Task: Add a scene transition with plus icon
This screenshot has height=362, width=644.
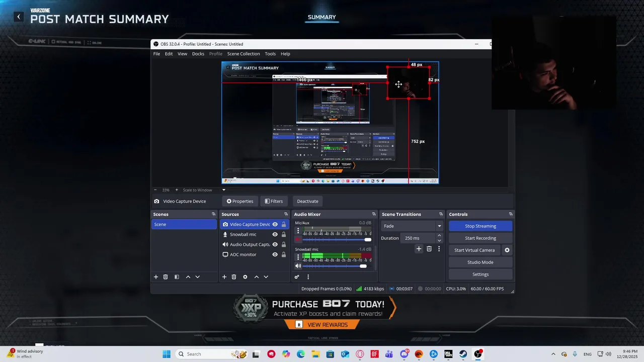Action: [x=419, y=249]
